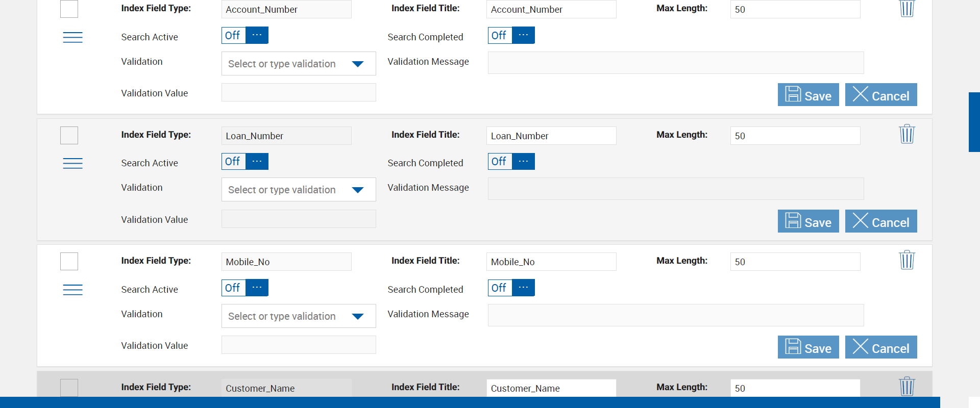Screen dimensions: 980x408
Task: Delete the Account_Number index field via trash icon
Action: click(x=906, y=8)
